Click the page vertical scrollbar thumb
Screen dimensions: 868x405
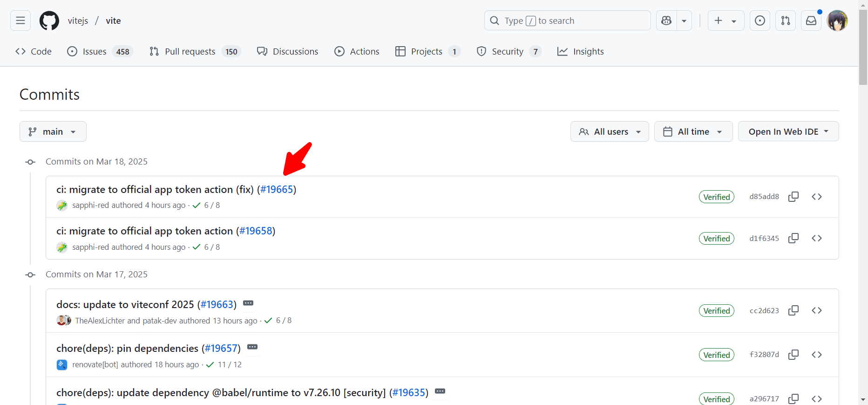tap(863, 47)
